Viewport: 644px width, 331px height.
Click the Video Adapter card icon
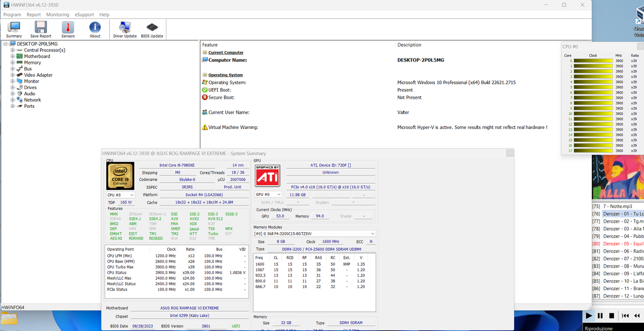(x=20, y=75)
